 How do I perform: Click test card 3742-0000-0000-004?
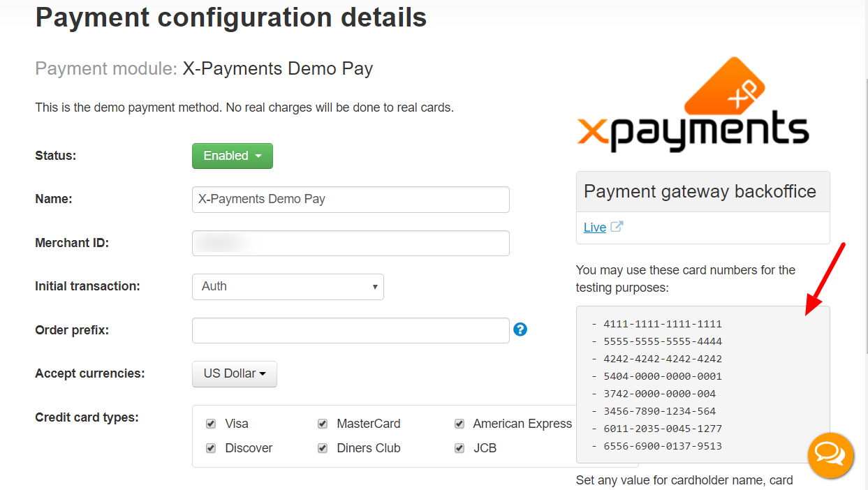[x=660, y=394]
